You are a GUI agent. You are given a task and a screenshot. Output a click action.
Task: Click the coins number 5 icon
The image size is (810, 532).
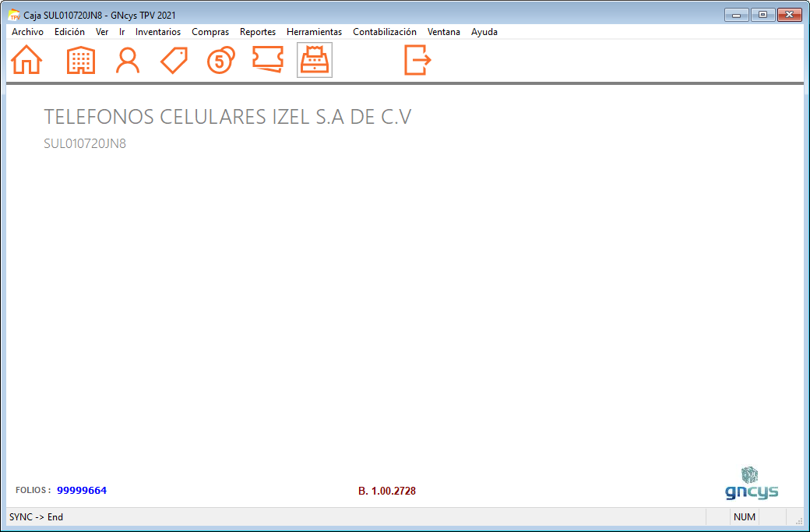point(221,60)
